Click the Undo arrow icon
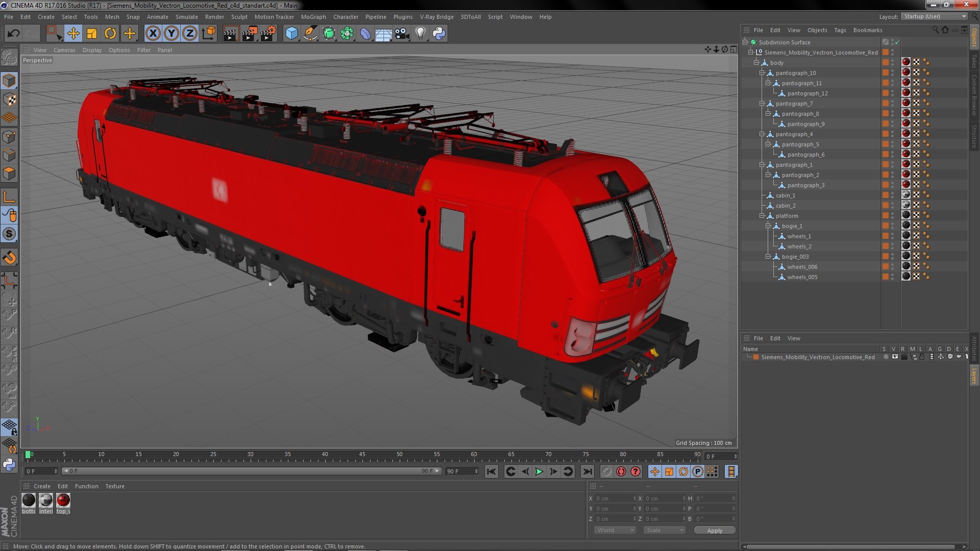This screenshot has width=980, height=551. coord(13,34)
